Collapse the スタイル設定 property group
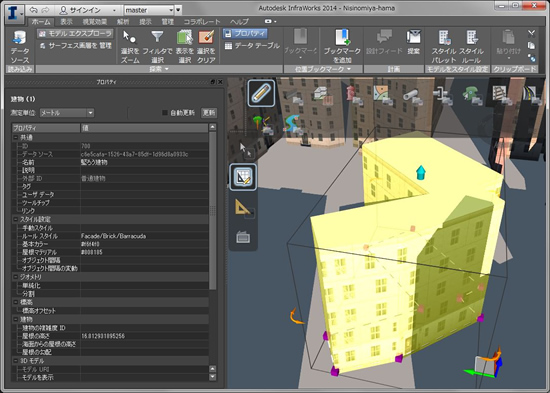This screenshot has width=550, height=393. (x=16, y=219)
